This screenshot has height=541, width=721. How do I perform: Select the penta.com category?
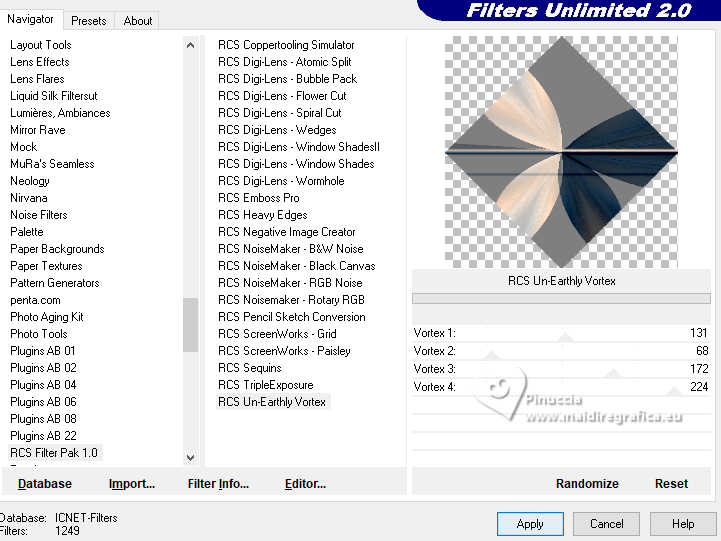[x=35, y=300]
